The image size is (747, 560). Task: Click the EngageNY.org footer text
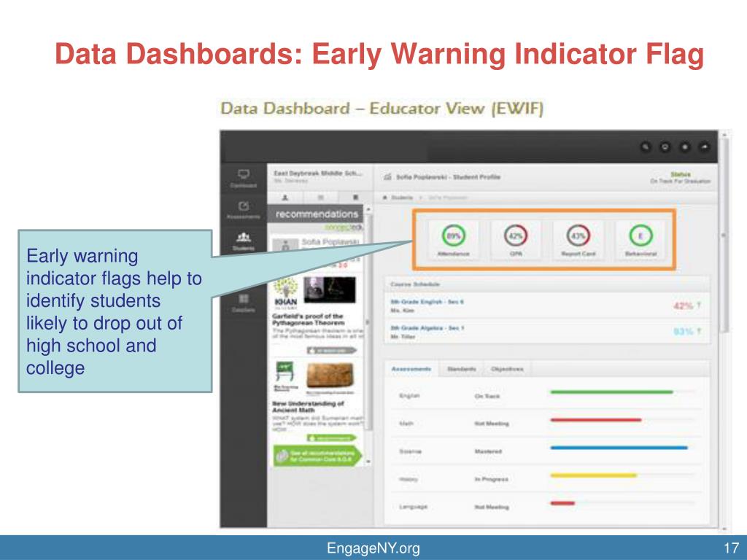(x=373, y=548)
